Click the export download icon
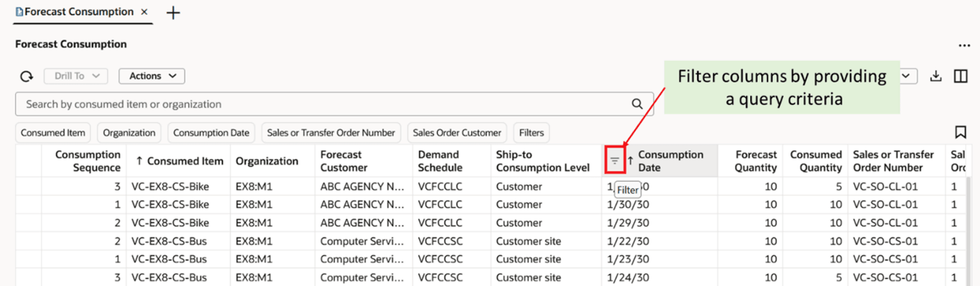The width and height of the screenshot is (980, 286). point(936,76)
